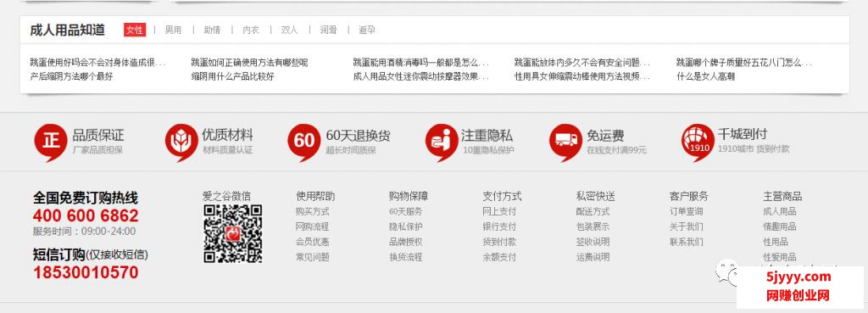Viewport: 868px width, 313px height.
Task: Click the 1910 globe icon
Action: click(698, 142)
